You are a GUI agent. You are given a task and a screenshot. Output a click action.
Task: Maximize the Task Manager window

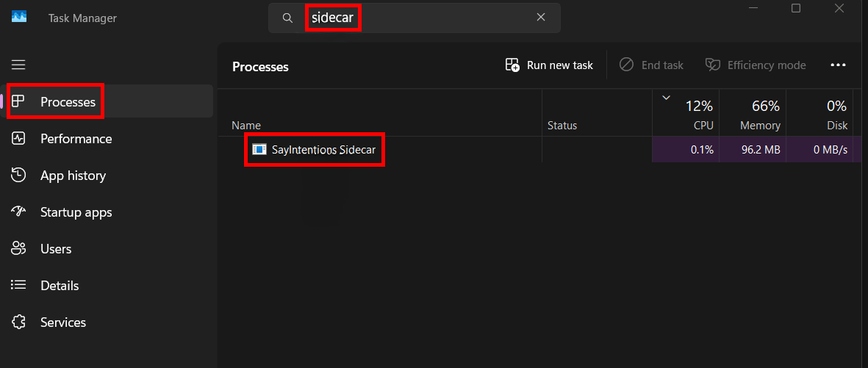795,8
